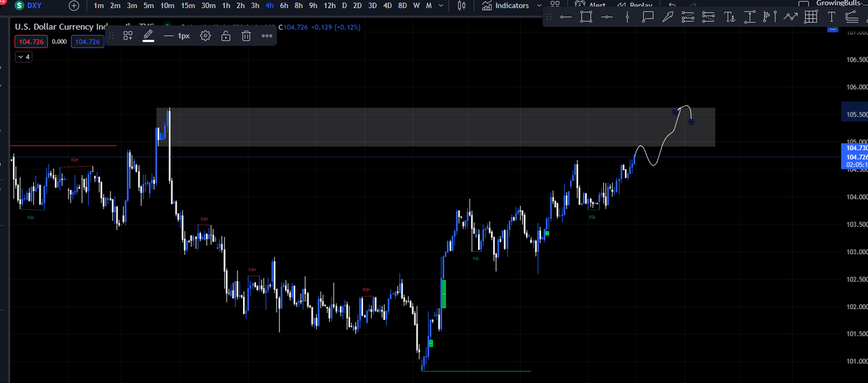Switch to the 12h timeframe

click(330, 6)
